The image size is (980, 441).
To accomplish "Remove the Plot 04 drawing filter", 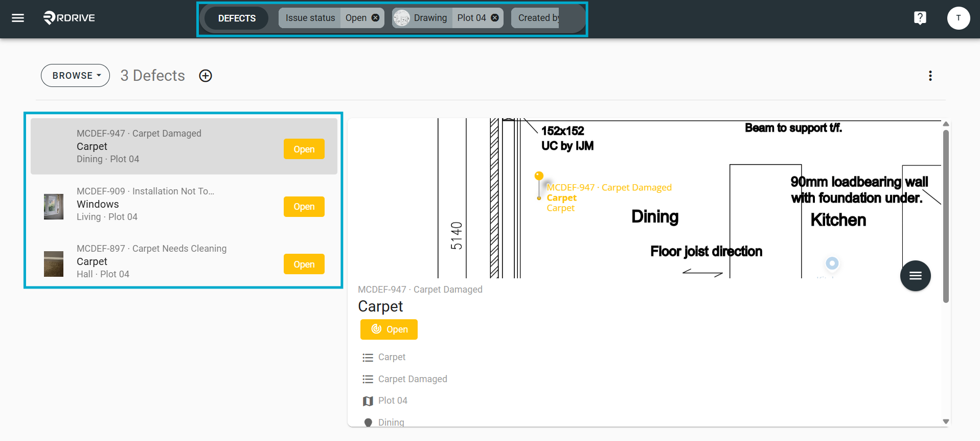I will click(495, 18).
